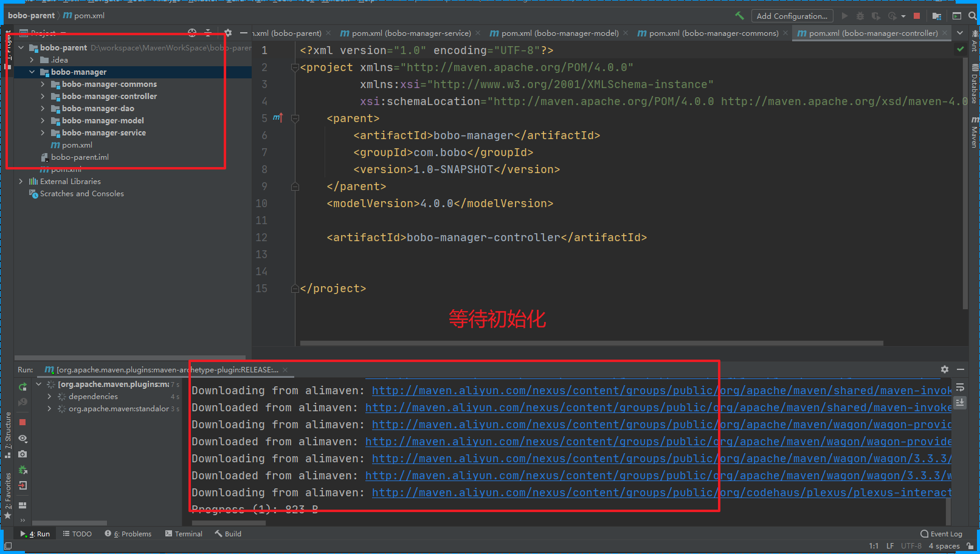Select the bobo-parent.iml file
The image size is (980, 554).
tap(75, 157)
